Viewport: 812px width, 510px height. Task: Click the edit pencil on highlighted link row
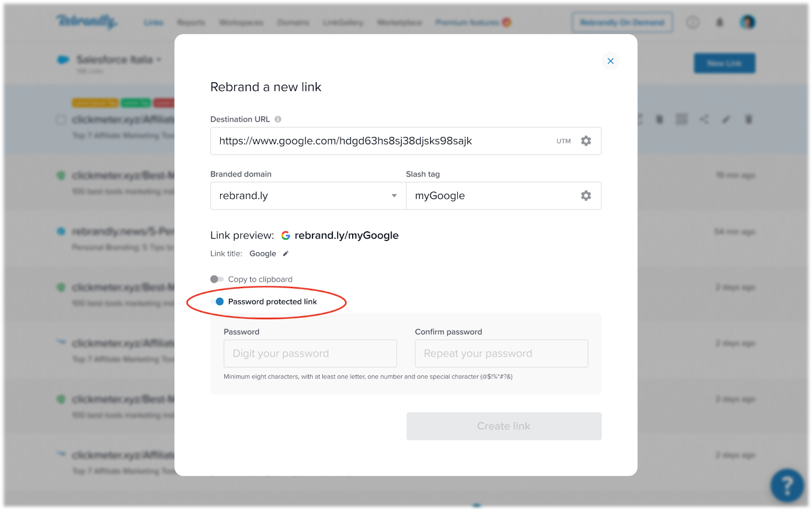coord(726,119)
